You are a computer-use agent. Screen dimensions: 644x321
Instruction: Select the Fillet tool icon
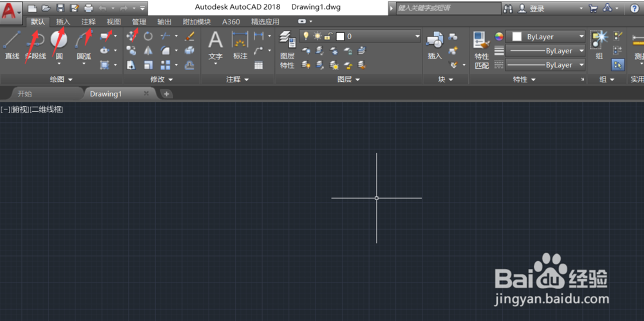[x=166, y=50]
